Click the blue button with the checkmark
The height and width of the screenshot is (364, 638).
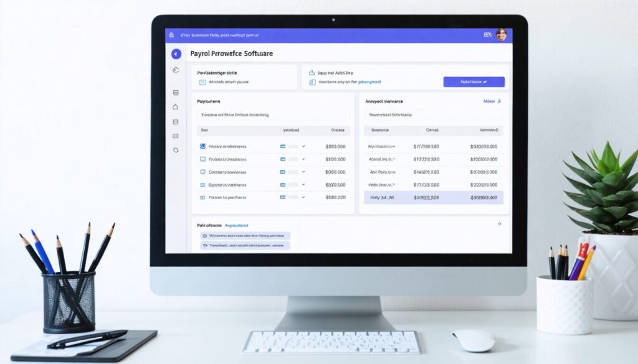point(474,82)
